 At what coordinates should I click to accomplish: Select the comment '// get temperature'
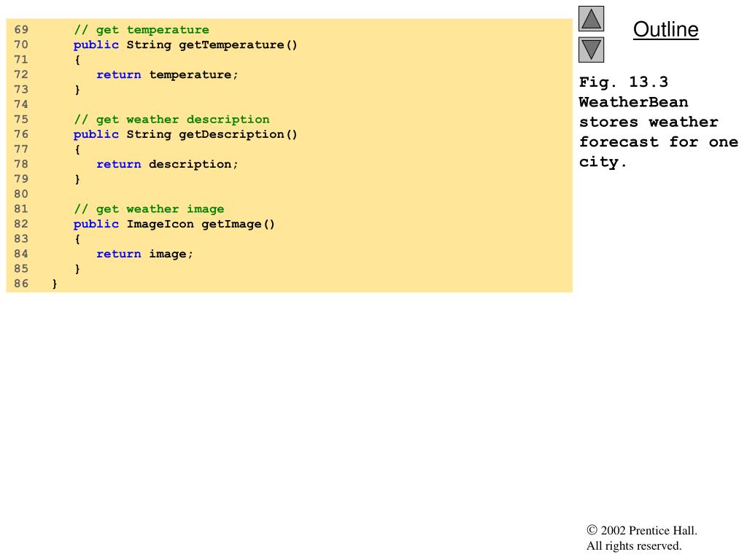point(142,30)
